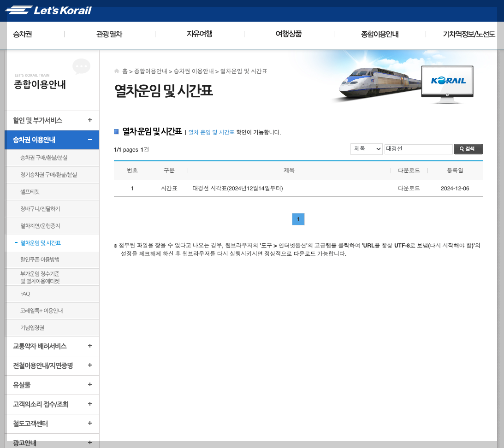Image resolution: width=504 pixels, height=448 pixels.
Task: Select the 관광열차 menu item
Action: [109, 34]
